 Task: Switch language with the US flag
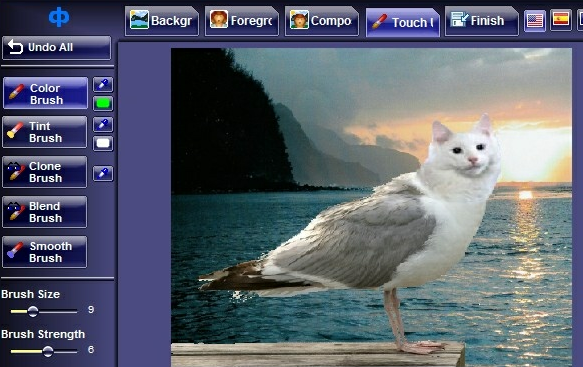click(535, 20)
